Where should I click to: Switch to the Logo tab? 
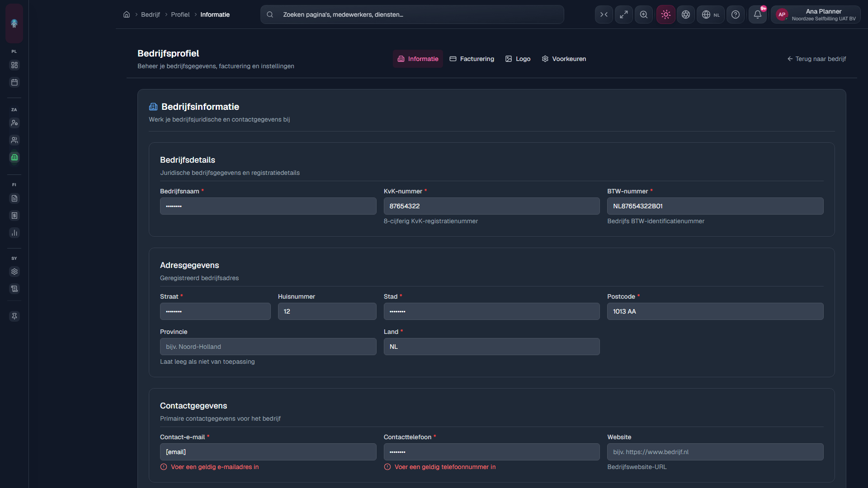coord(518,59)
